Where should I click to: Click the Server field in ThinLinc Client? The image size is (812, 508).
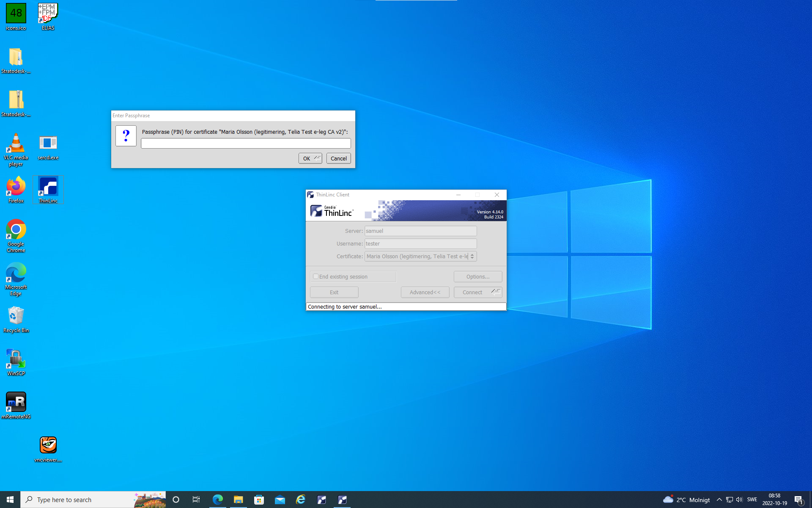click(421, 231)
